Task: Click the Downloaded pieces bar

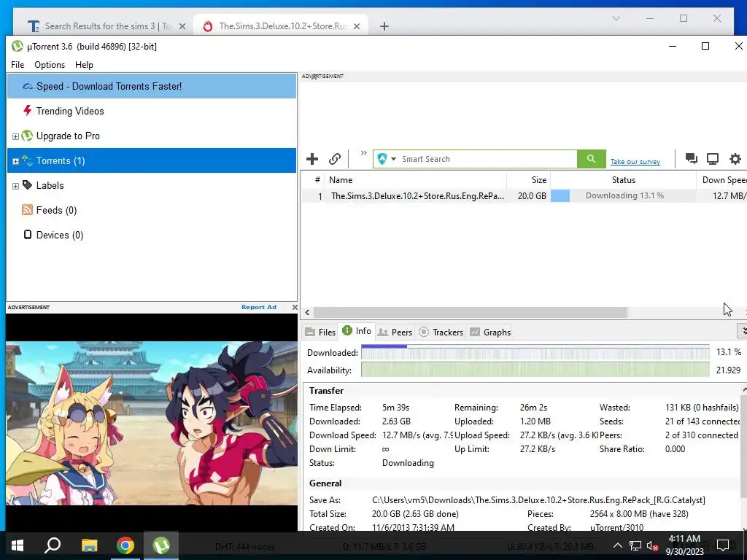Action: click(535, 352)
